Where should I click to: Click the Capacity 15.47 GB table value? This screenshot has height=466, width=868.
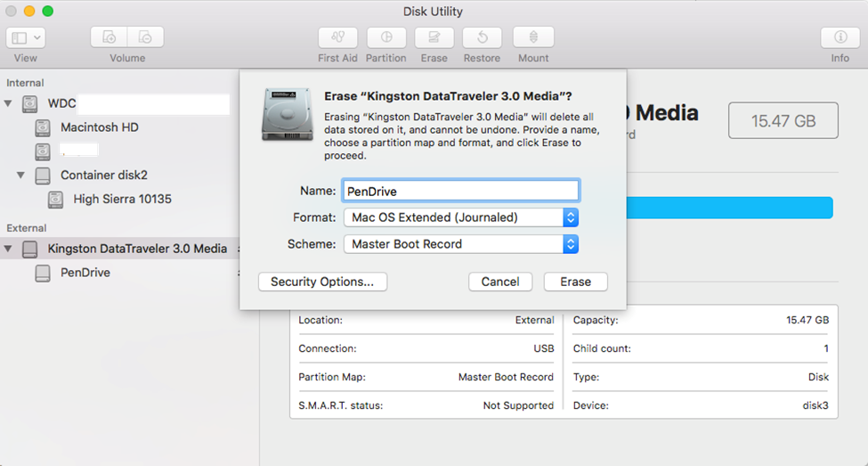[807, 320]
